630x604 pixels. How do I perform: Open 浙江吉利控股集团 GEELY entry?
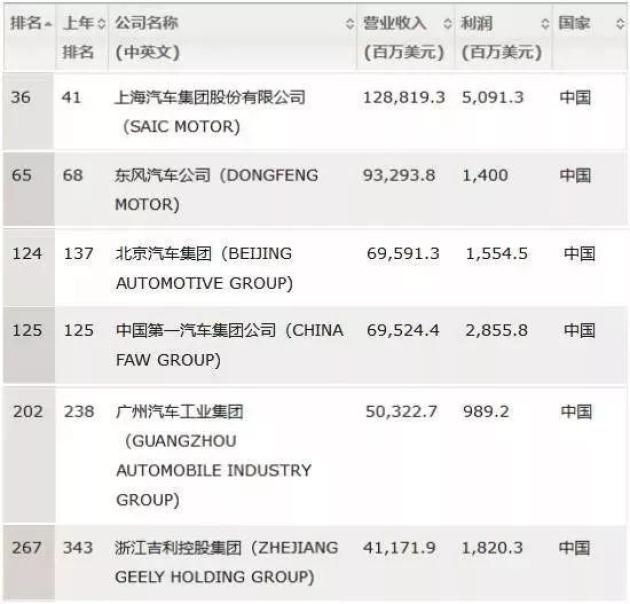pos(227,562)
